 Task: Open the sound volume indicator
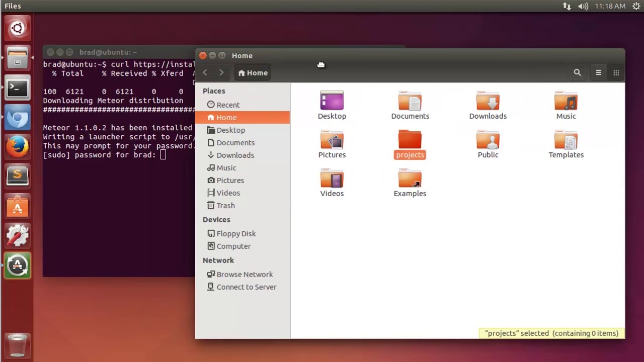point(583,6)
